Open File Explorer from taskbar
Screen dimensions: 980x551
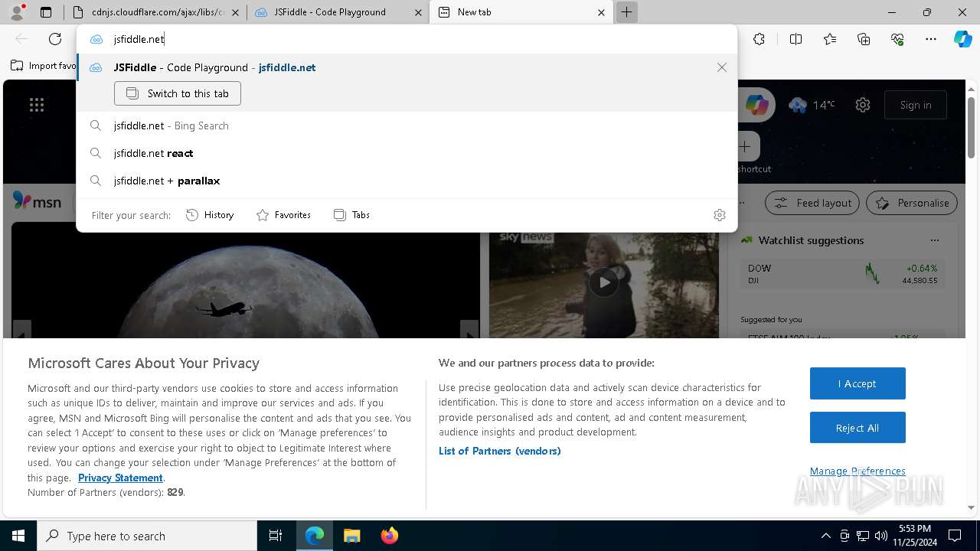tap(351, 536)
